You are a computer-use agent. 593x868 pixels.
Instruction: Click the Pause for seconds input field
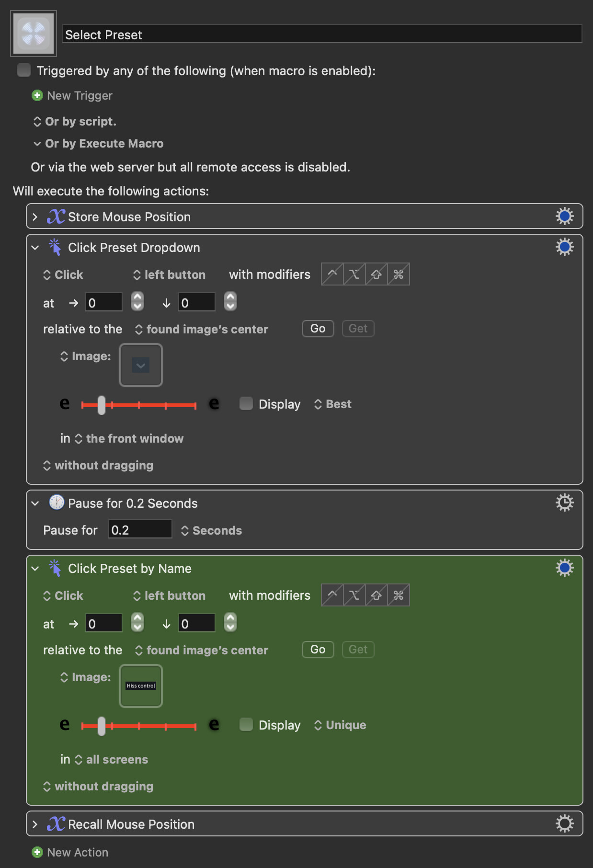pos(140,530)
